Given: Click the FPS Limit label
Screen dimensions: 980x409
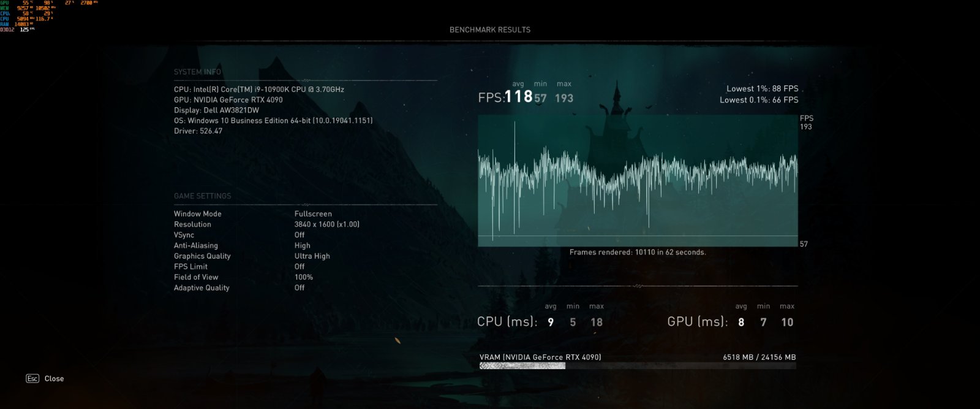Looking at the screenshot, I should click(x=190, y=267).
